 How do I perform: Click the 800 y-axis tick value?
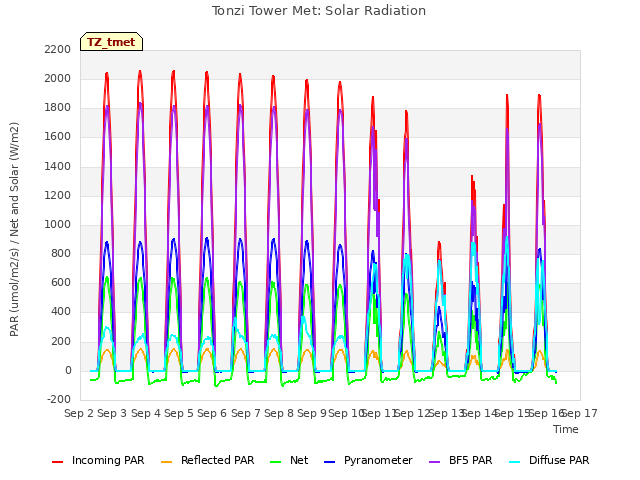pyautogui.click(x=61, y=253)
